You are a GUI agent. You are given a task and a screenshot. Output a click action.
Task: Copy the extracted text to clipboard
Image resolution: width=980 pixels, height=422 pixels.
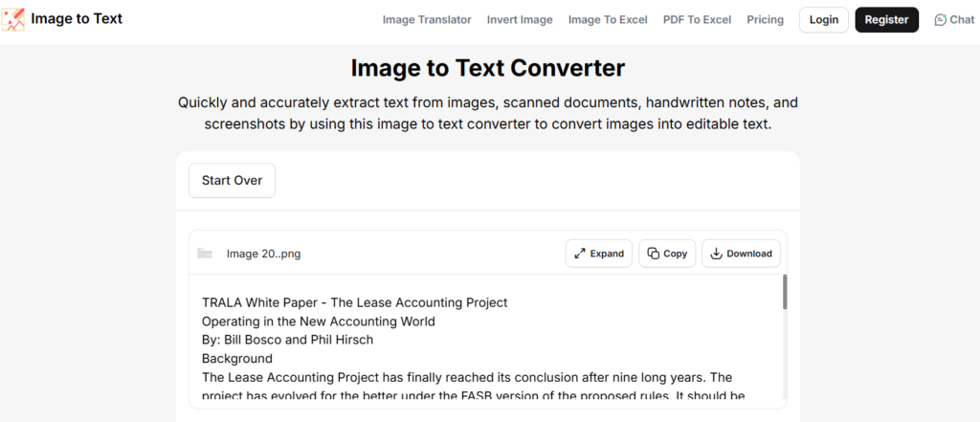[667, 254]
